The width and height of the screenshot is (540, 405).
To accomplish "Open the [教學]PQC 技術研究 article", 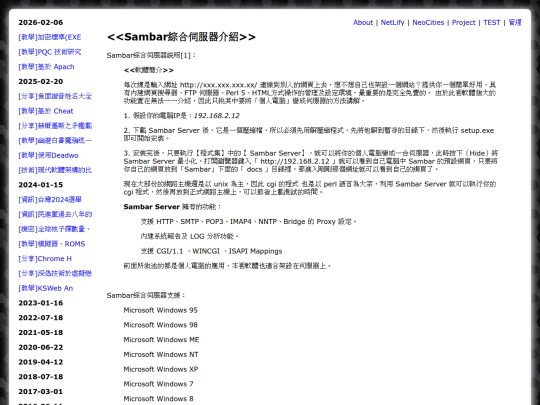I will [50, 52].
